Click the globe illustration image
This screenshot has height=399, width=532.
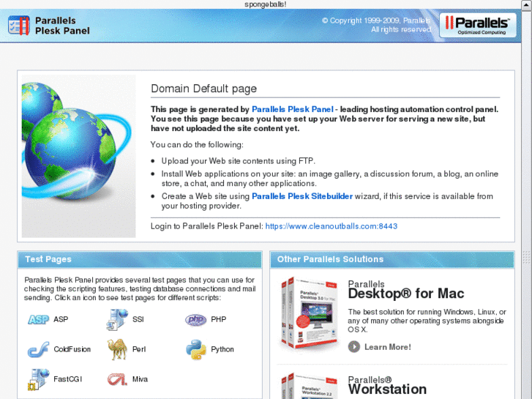point(79,156)
